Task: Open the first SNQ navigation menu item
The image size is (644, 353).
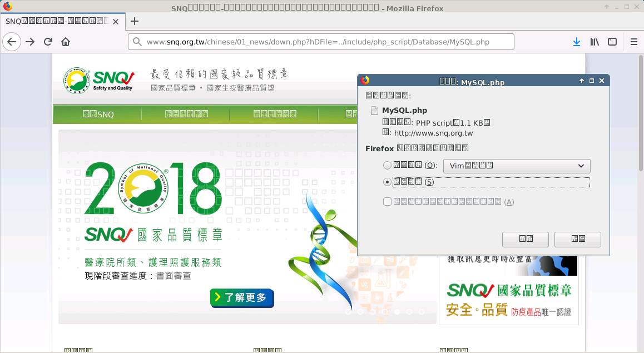Action: coord(98,114)
